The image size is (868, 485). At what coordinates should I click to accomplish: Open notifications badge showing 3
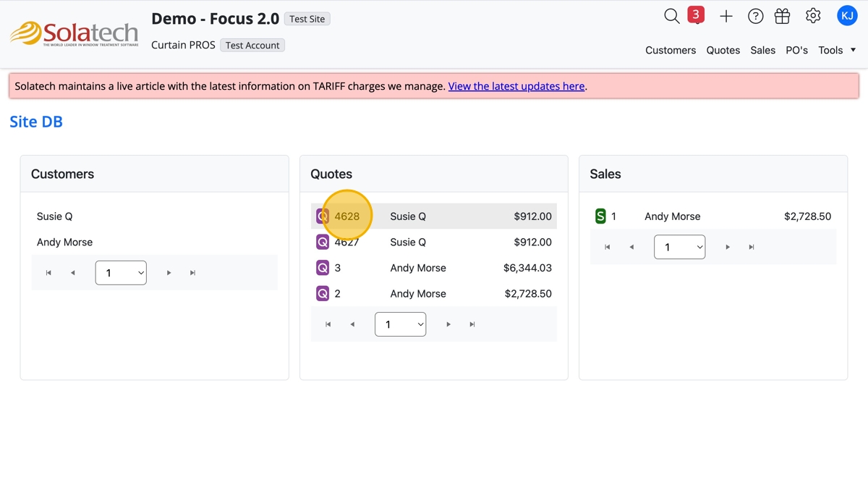[x=696, y=15]
